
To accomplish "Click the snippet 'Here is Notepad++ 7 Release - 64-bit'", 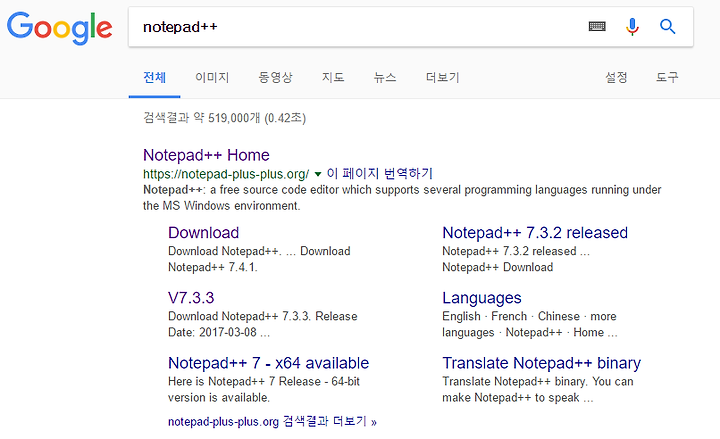I will tap(264, 382).
